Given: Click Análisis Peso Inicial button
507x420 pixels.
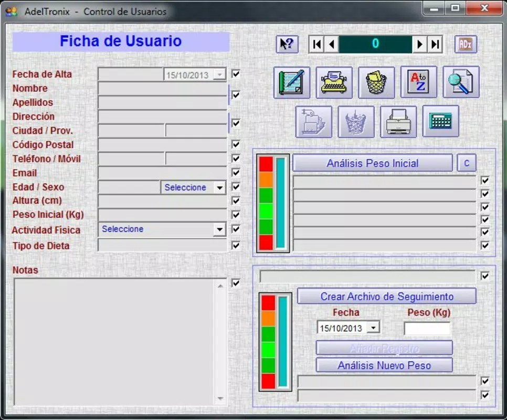Looking at the screenshot, I should point(373,163).
